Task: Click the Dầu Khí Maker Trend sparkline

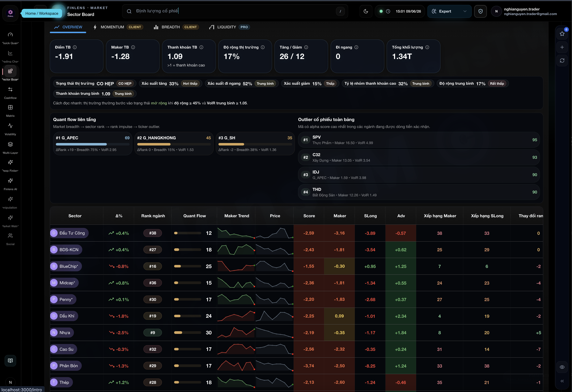Action: [236, 316]
